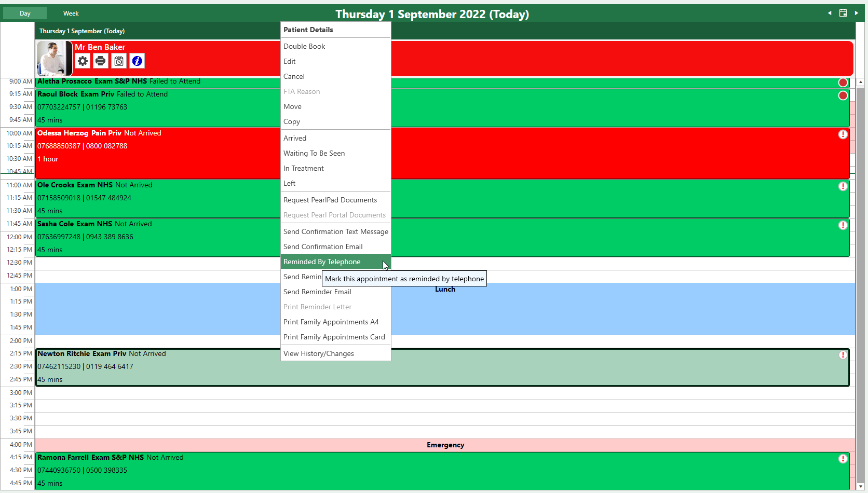
Task: Choose Double Book from the context menu
Action: point(304,47)
